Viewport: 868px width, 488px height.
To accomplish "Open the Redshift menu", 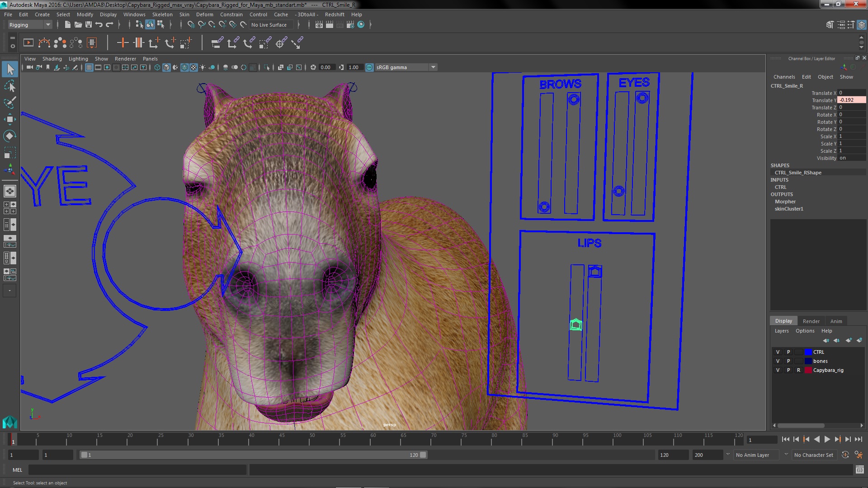I will pos(335,14).
